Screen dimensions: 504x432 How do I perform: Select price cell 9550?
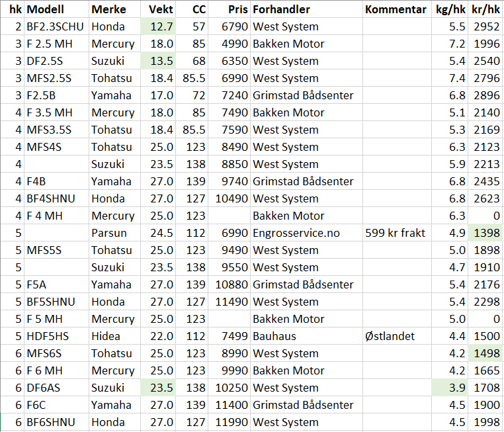tap(229, 267)
